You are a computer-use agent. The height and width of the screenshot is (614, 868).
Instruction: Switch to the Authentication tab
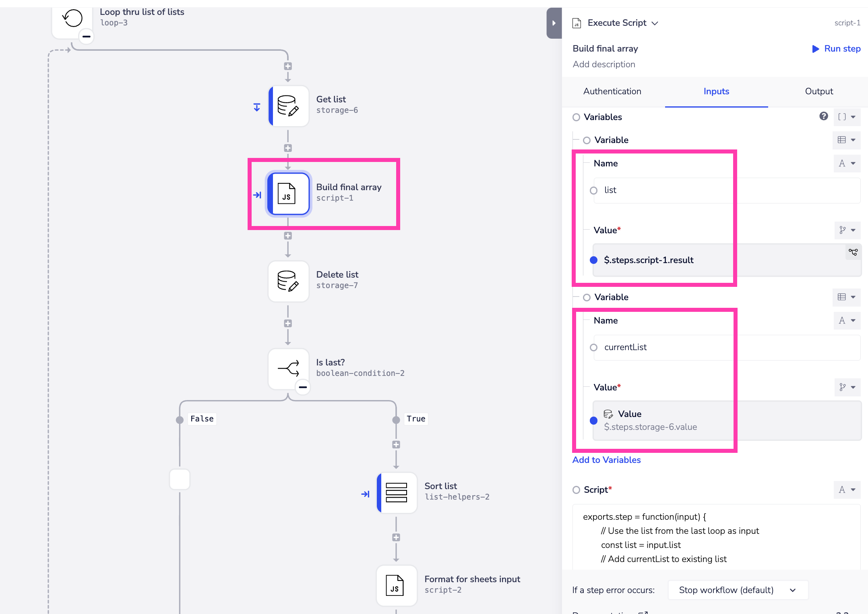click(x=612, y=91)
